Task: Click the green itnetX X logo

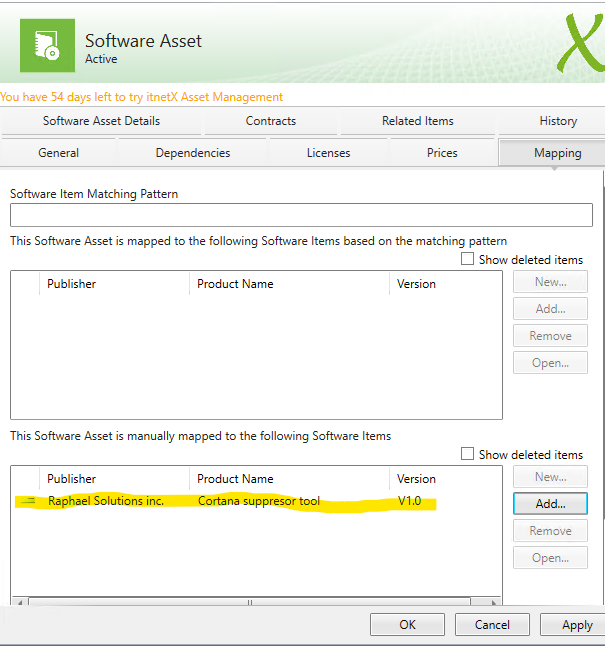Action: coord(573,43)
